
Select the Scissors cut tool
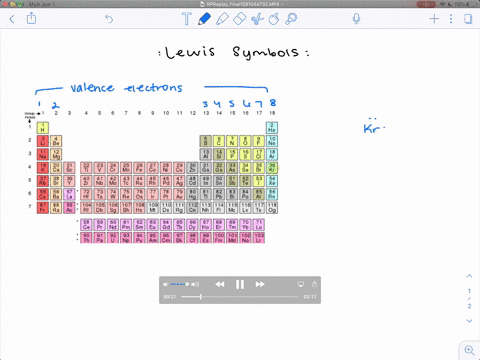pos(257,19)
